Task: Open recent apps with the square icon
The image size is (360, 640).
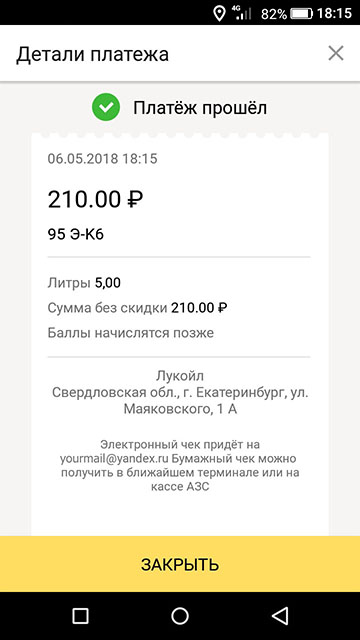Action: tap(80, 616)
